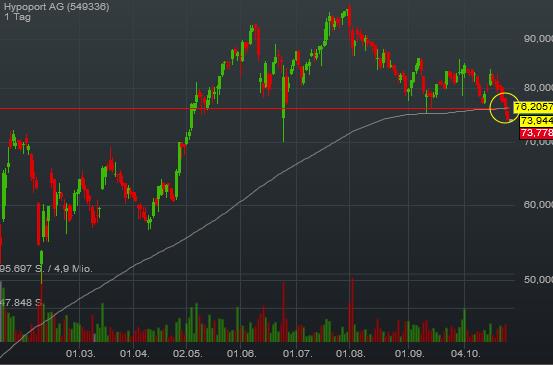
Task: Select the '1 Tag' interval label
Action: (x=18, y=17)
